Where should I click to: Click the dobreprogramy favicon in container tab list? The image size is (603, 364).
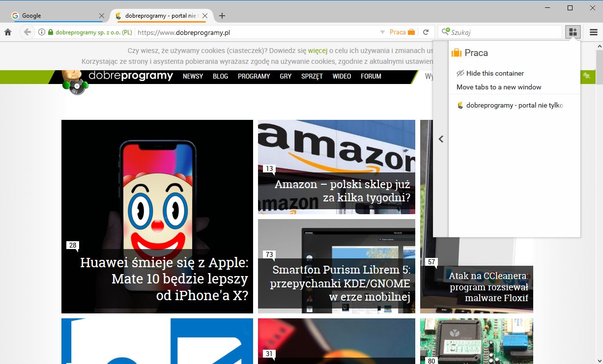[x=460, y=105]
